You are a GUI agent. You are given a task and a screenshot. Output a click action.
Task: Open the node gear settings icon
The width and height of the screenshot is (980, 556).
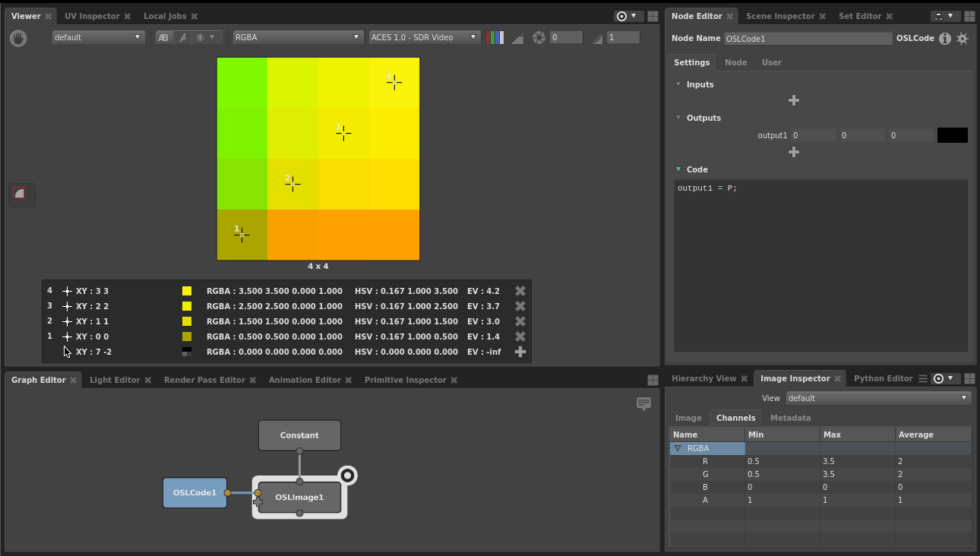(963, 38)
